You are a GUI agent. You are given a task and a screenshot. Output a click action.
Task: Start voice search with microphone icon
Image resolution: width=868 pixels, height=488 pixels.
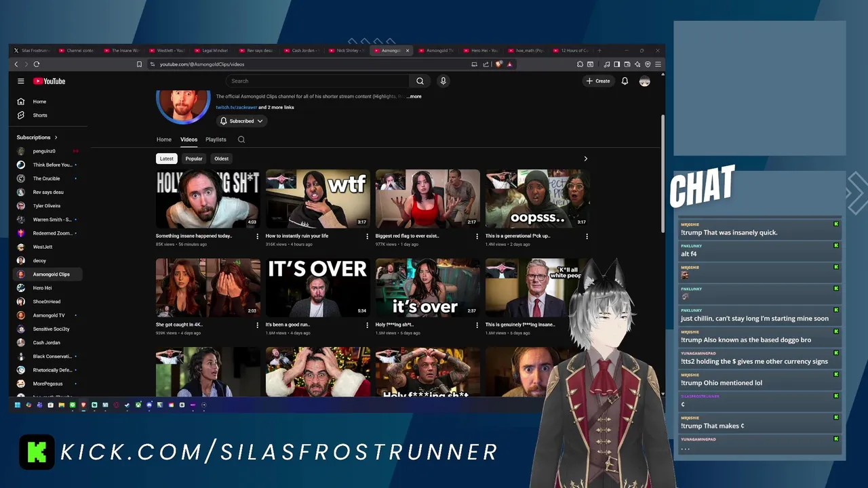(x=443, y=81)
